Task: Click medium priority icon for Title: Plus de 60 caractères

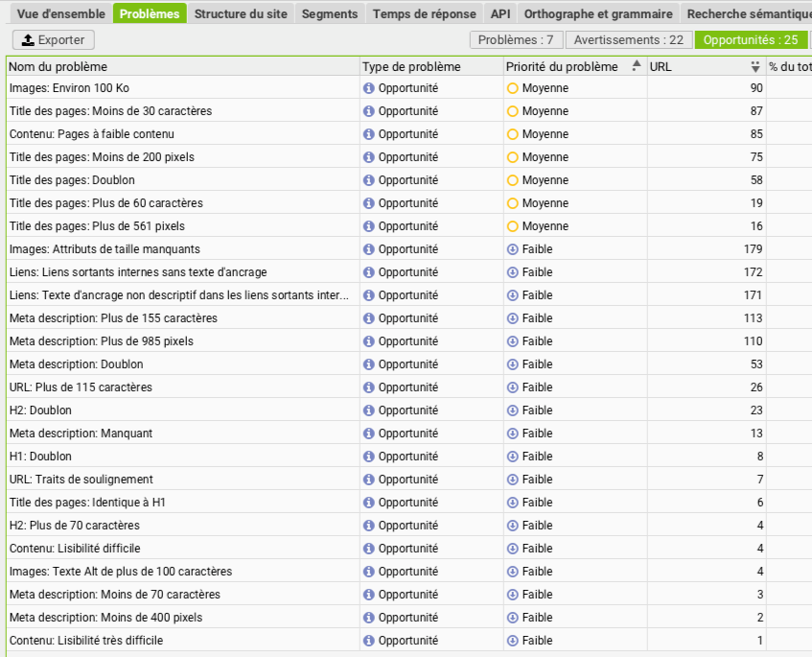Action: click(x=512, y=203)
